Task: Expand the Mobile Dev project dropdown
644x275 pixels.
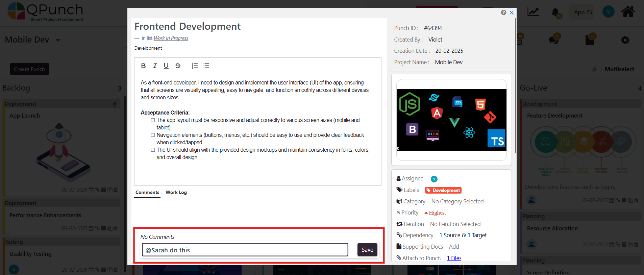Action: pos(58,40)
